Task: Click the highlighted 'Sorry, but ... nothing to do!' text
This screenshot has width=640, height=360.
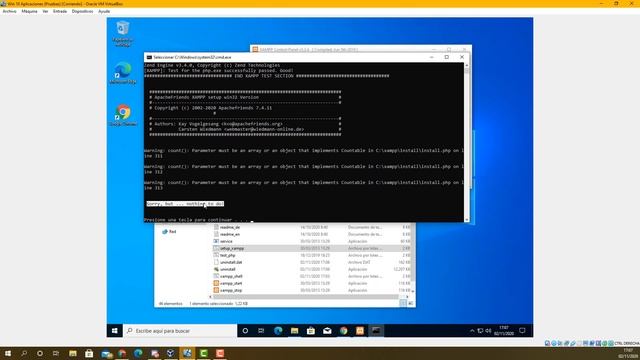Action: pyautogui.click(x=185, y=204)
